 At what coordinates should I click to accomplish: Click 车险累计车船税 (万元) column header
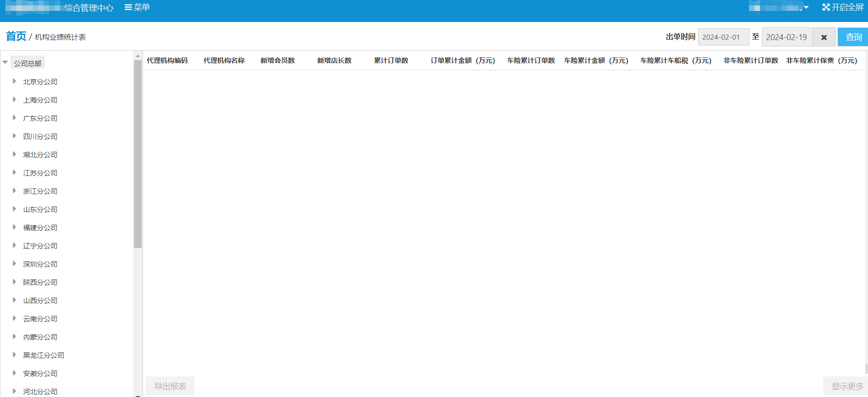point(676,61)
